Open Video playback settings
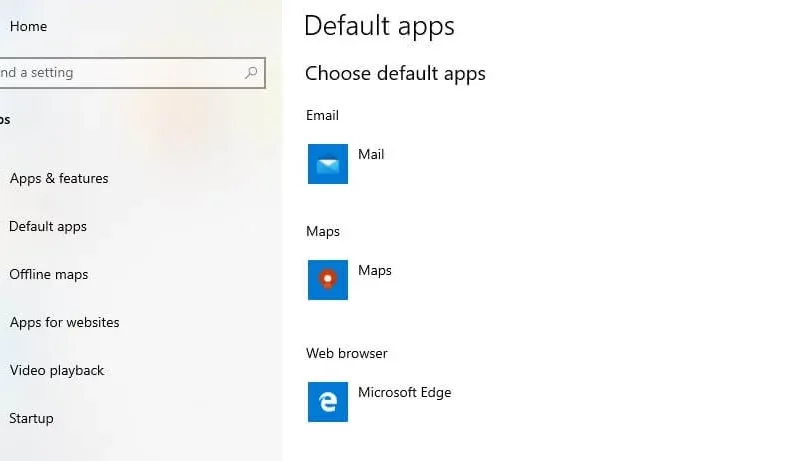Image resolution: width=800 pixels, height=461 pixels. pyautogui.click(x=57, y=370)
